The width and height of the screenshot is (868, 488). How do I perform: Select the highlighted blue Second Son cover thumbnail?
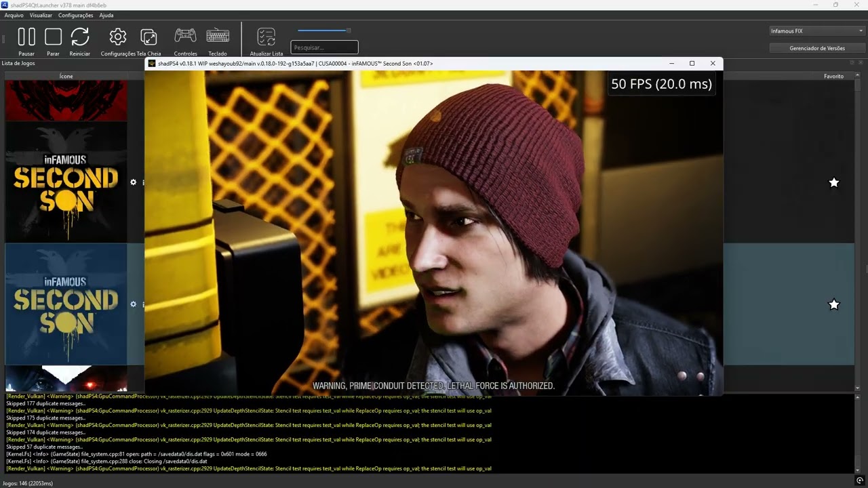(x=66, y=304)
